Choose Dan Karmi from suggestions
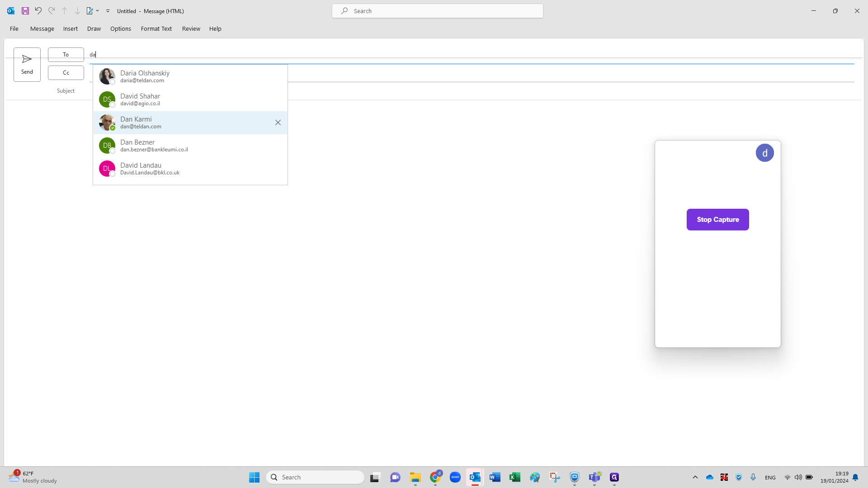Image resolution: width=868 pixels, height=488 pixels. click(x=190, y=122)
